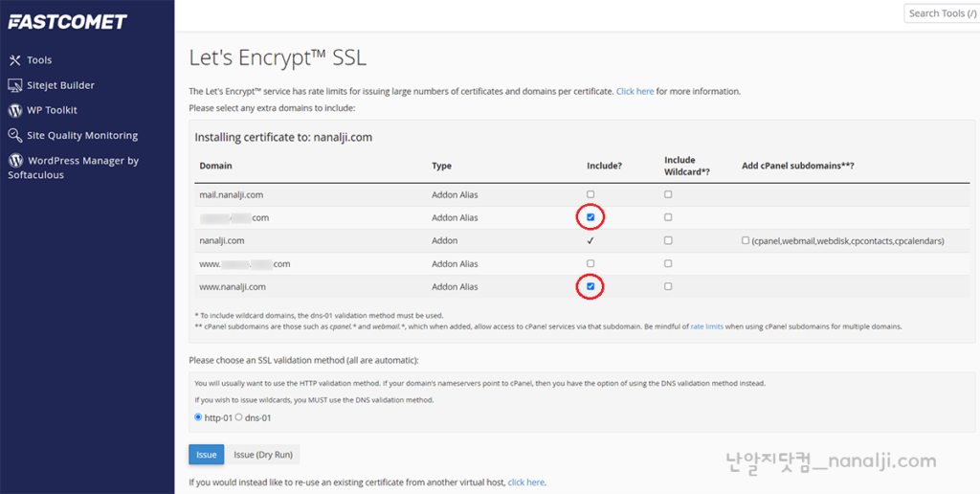Open the Sitejet Builder menu item

pos(60,85)
